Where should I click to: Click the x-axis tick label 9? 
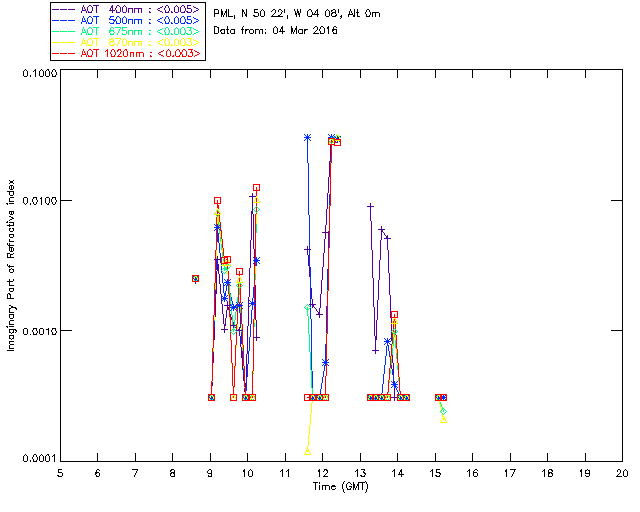[210, 473]
